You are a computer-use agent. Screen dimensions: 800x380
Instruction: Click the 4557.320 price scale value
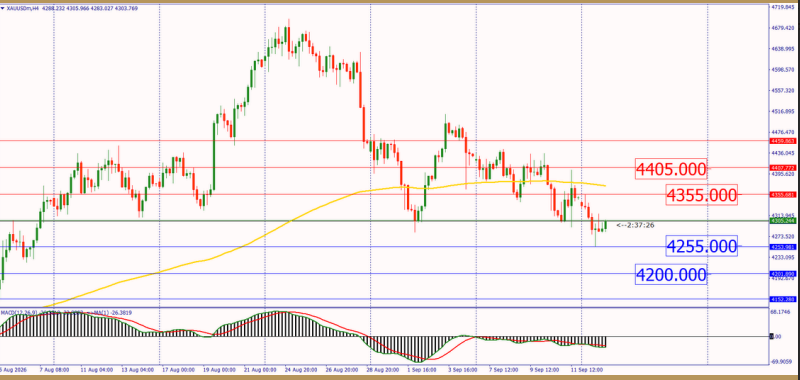click(783, 90)
